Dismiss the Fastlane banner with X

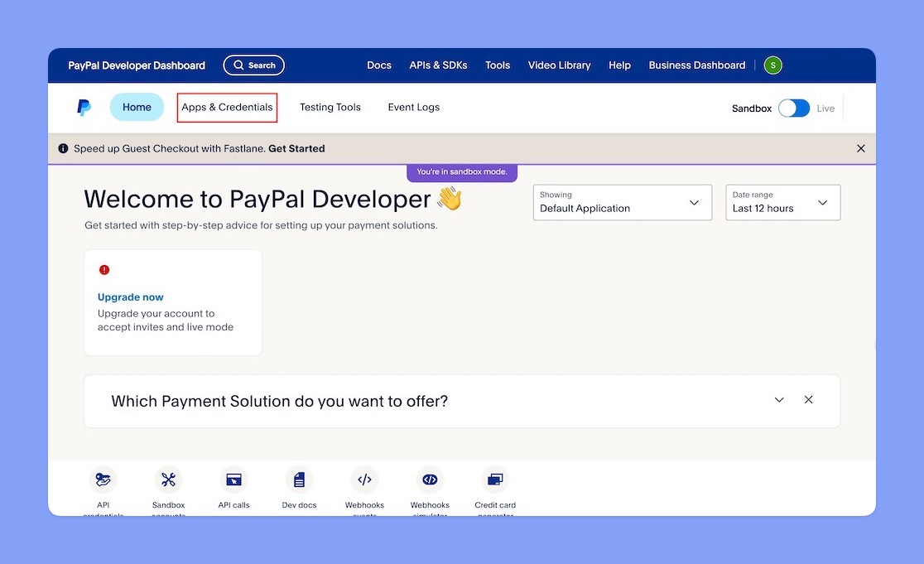tap(861, 148)
